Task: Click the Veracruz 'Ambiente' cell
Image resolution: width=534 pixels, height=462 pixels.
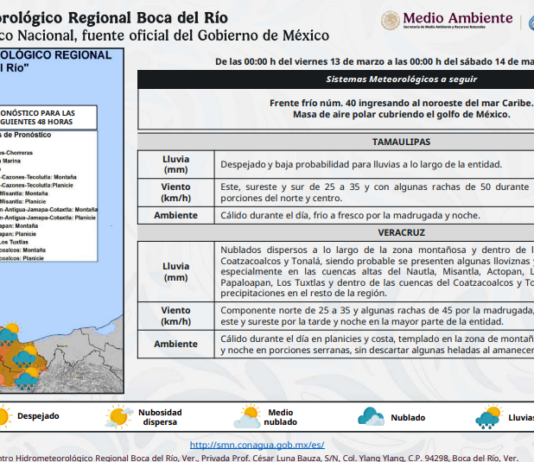Action: point(176,344)
